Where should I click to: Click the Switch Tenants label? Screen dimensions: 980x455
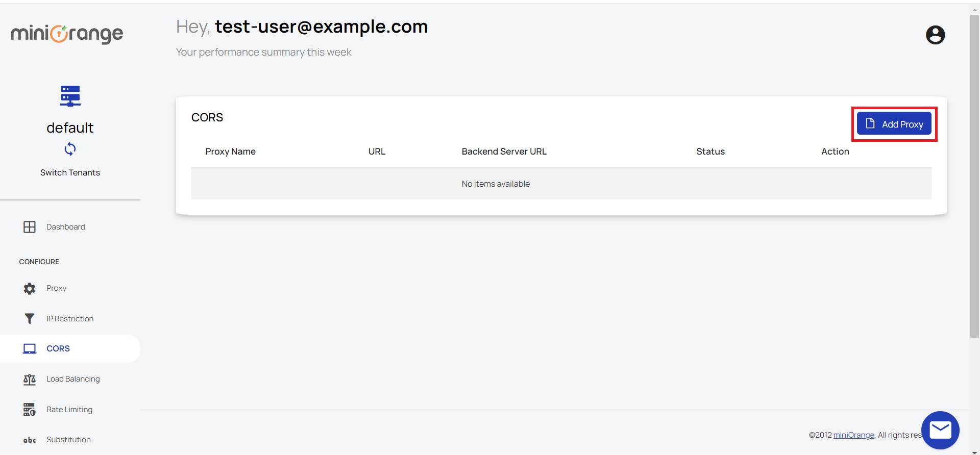[70, 172]
